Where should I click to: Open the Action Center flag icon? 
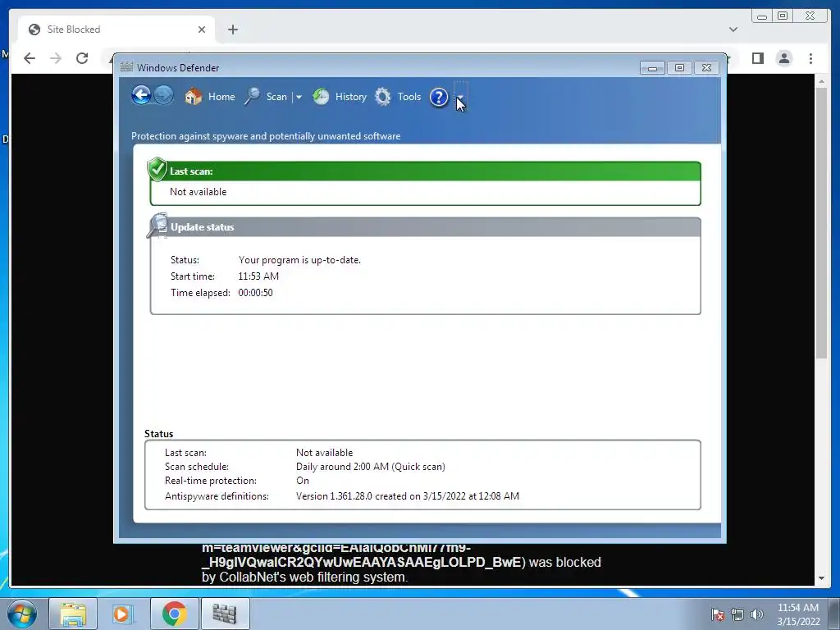(x=718, y=614)
